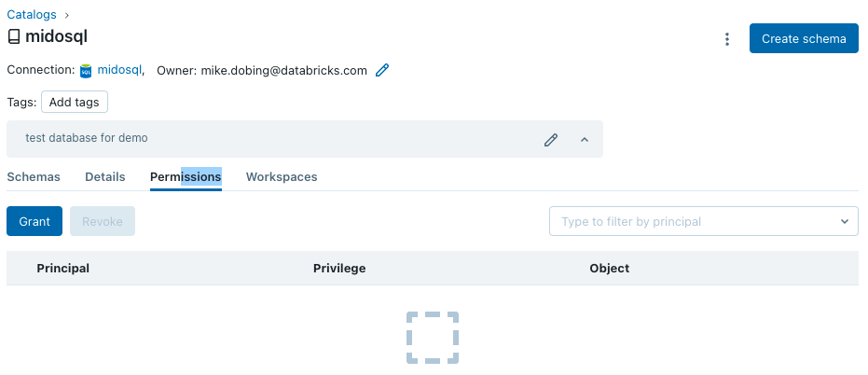Click the owner email mike.dobing@databricks.com
This screenshot has height=375, width=868.
pyautogui.click(x=284, y=70)
